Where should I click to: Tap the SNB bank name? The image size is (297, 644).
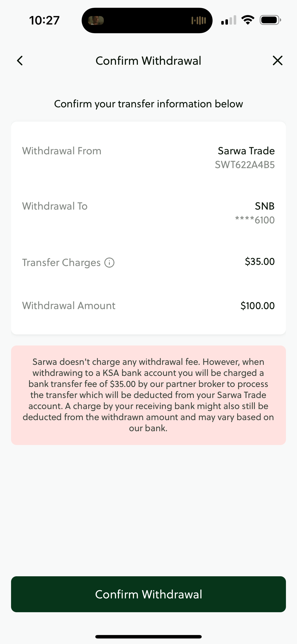265,206
